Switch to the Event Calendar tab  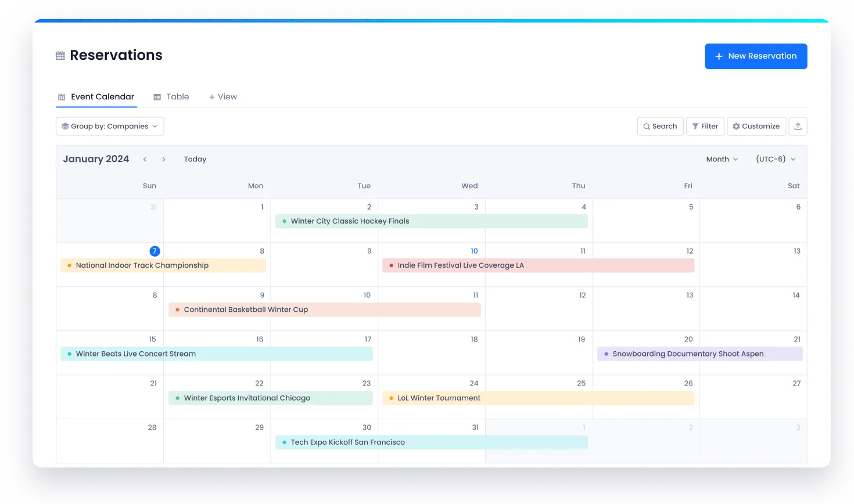[x=96, y=97]
